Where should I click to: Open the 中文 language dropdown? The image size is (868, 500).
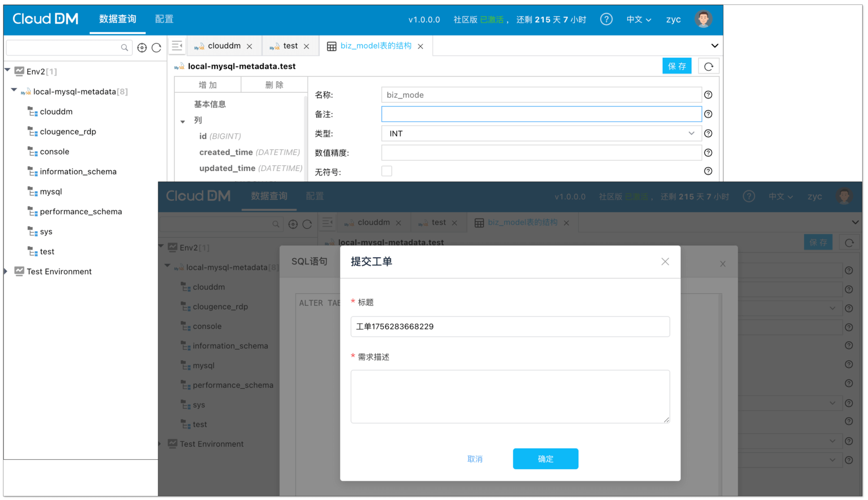(638, 19)
